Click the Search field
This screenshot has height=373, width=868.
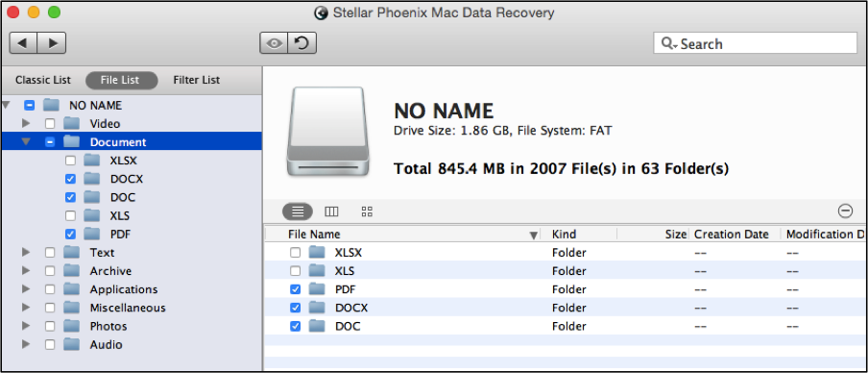coord(755,43)
